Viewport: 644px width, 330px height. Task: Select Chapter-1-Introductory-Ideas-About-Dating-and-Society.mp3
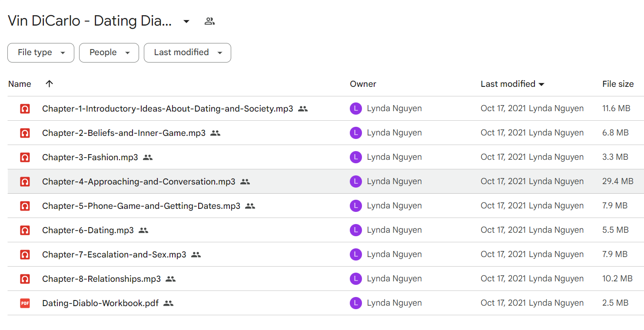coord(168,109)
